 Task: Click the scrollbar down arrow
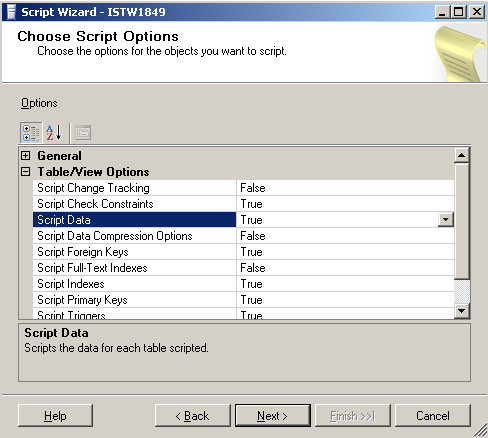click(462, 311)
